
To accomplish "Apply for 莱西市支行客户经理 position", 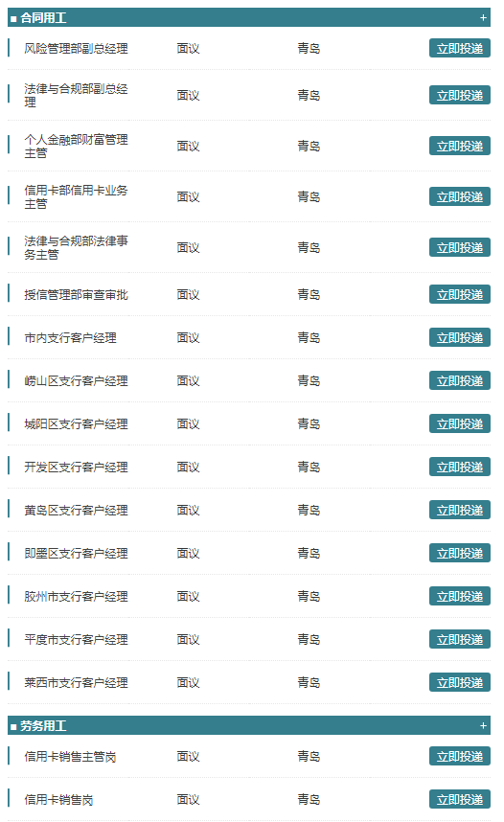I will [x=459, y=682].
